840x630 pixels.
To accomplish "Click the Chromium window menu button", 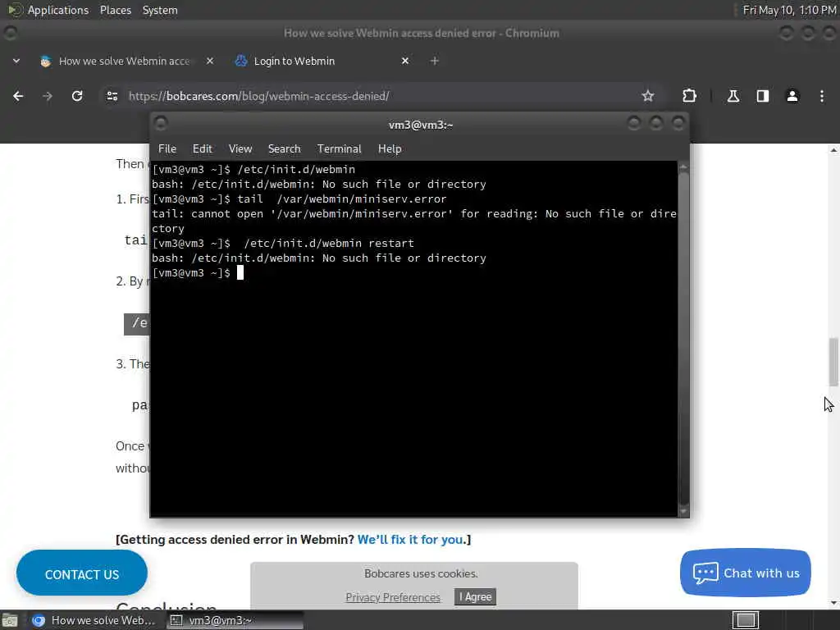I will [x=10, y=33].
